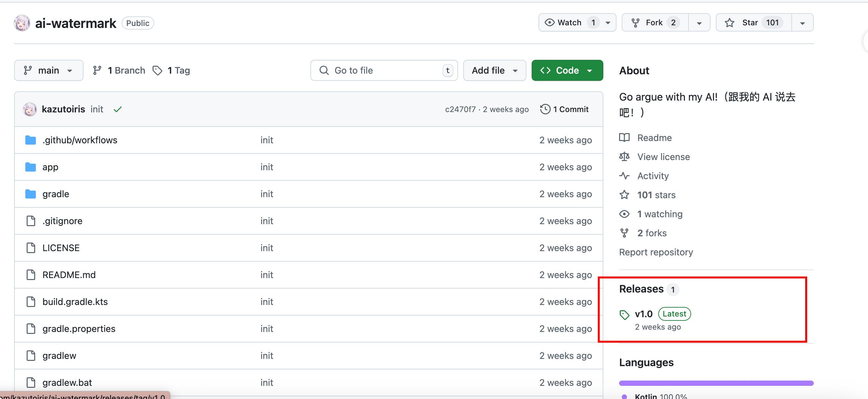
Task: Click the star icon beside 101 stars
Action: click(624, 195)
